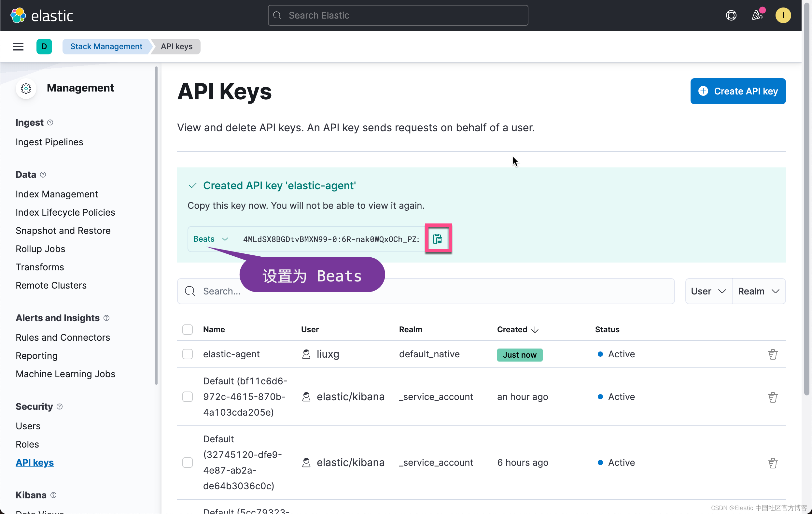This screenshot has width=812, height=514.
Task: Copy the API key to clipboard
Action: click(x=438, y=239)
